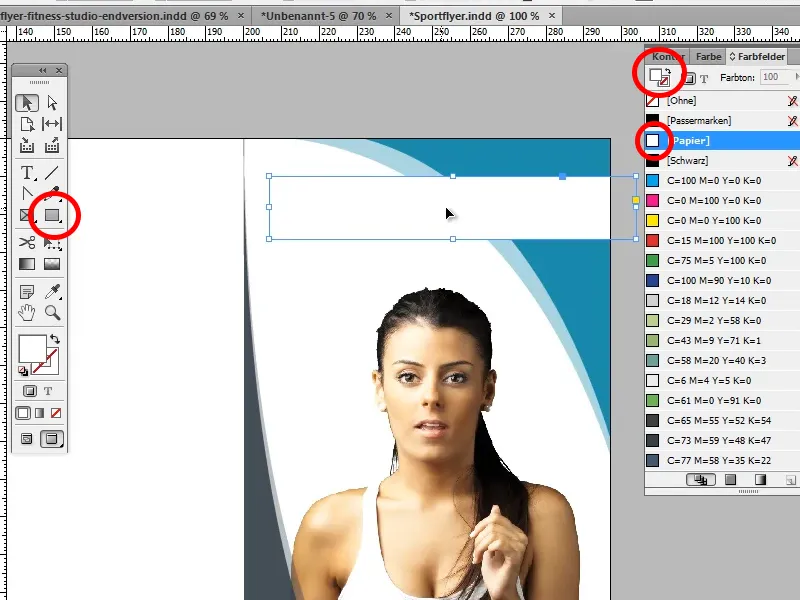Screen dimensions: 800x600
Task: Select the Content Placer tool
Action: pyautogui.click(x=52, y=146)
